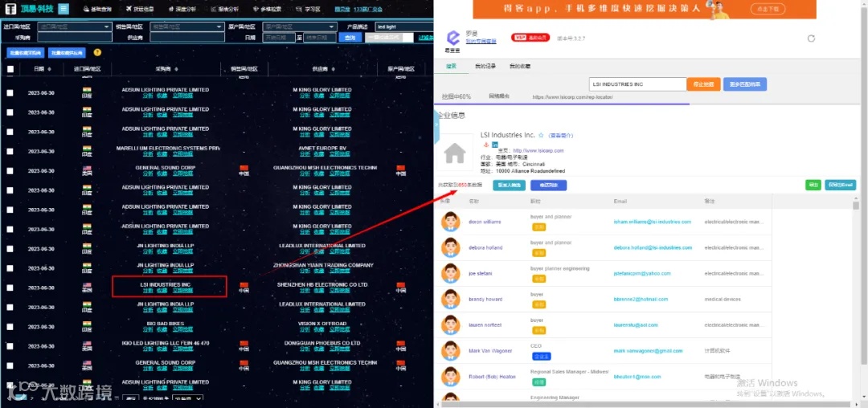Open the 深度分析 menu

[184, 10]
